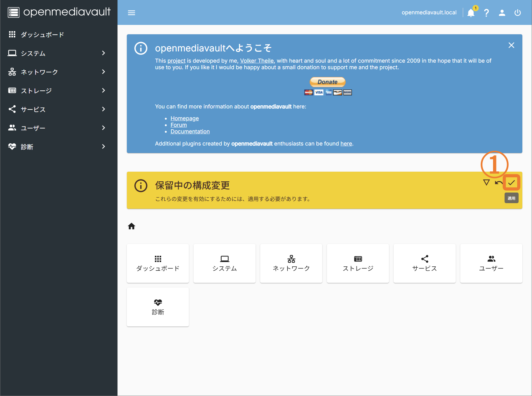
Task: Follow the Volker Theile link
Action: click(x=257, y=61)
